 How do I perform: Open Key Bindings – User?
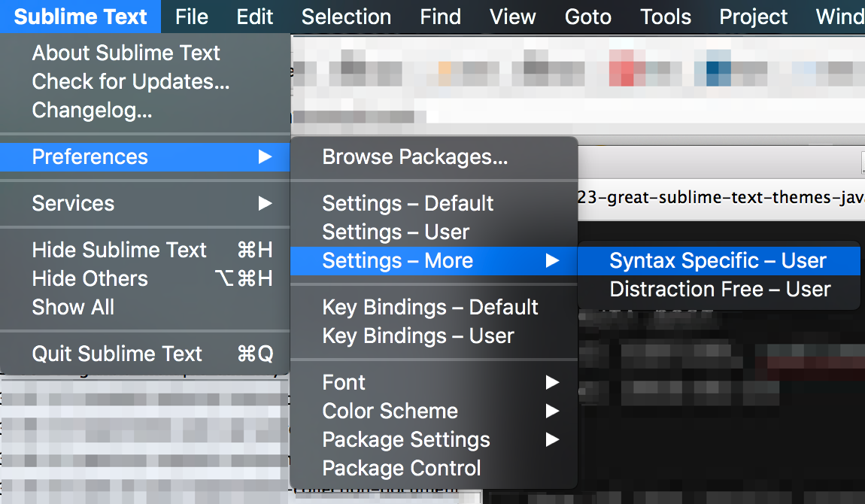(x=434, y=335)
